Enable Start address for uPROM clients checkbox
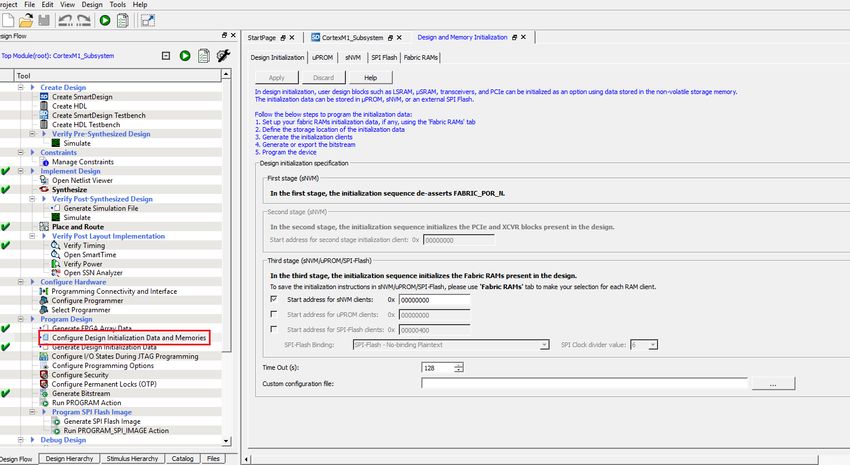 click(274, 314)
